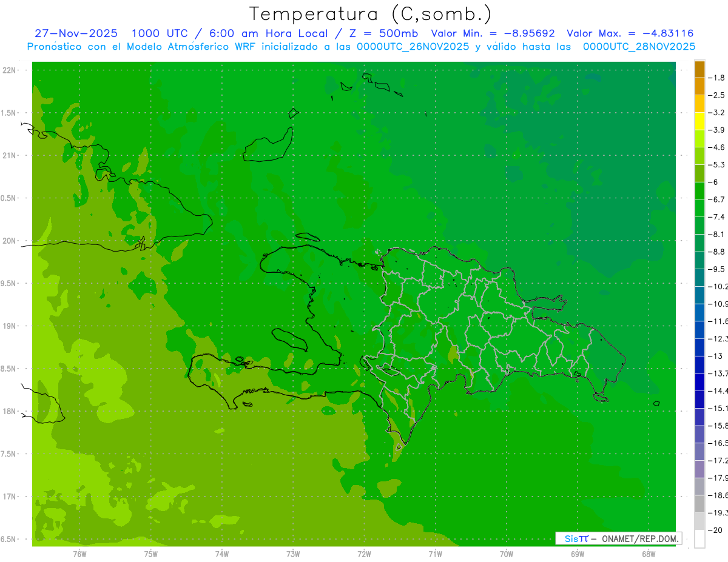Click the "18N" latitude label

pos(9,411)
